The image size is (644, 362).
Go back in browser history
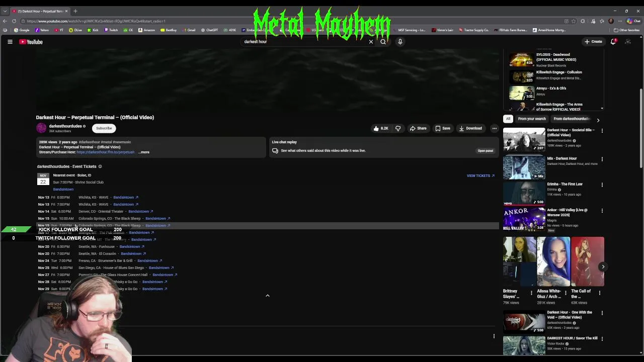(5, 21)
